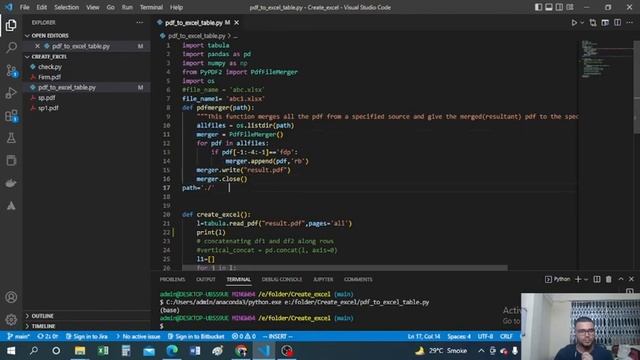Open the Run menu

pos(127,7)
